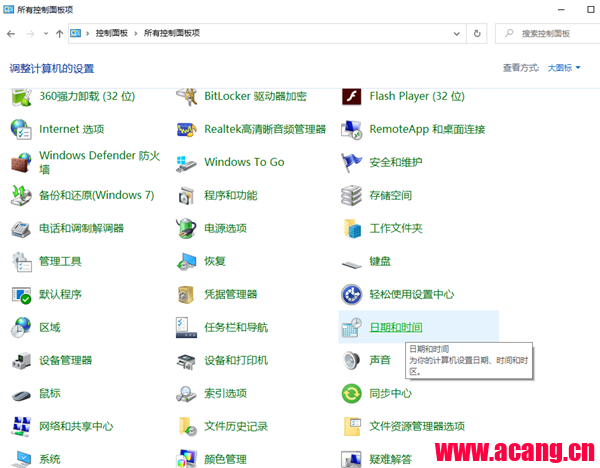Go up one level arrow
Image resolution: width=600 pixels, height=468 pixels.
click(59, 34)
